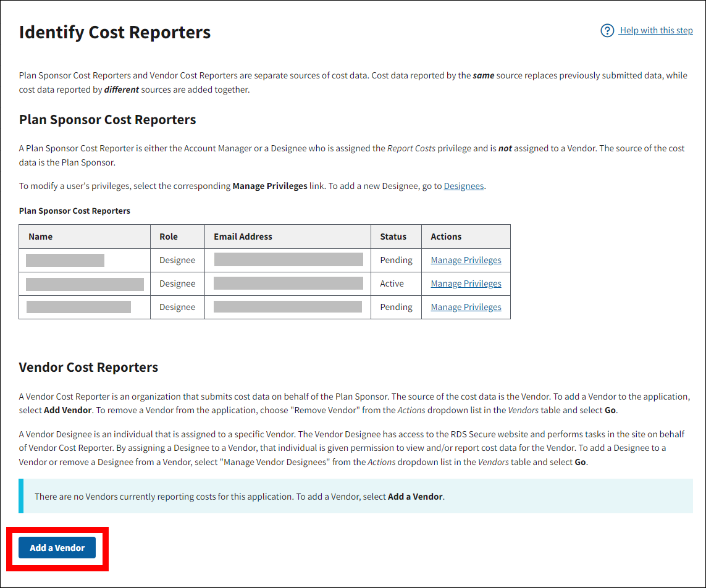Click the Designee role cell in the third row
Viewport: 706px width, 588px height.
click(x=177, y=308)
